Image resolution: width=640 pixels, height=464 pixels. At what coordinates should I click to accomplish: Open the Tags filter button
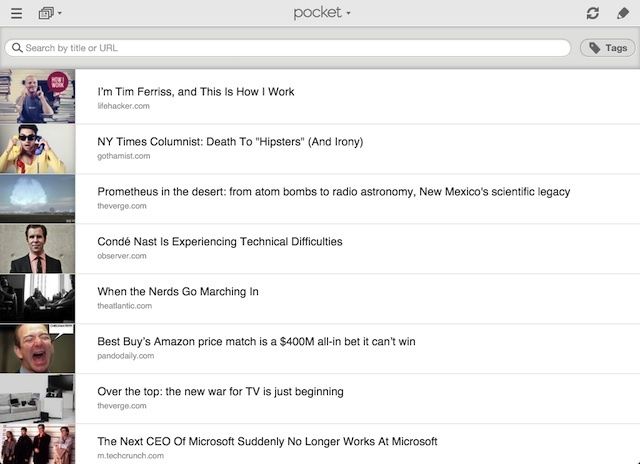click(x=607, y=48)
